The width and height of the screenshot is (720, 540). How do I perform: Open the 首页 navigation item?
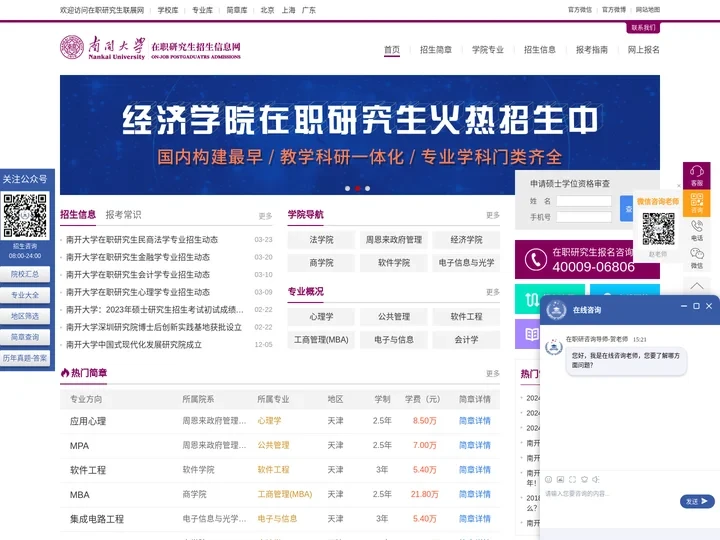[392, 50]
